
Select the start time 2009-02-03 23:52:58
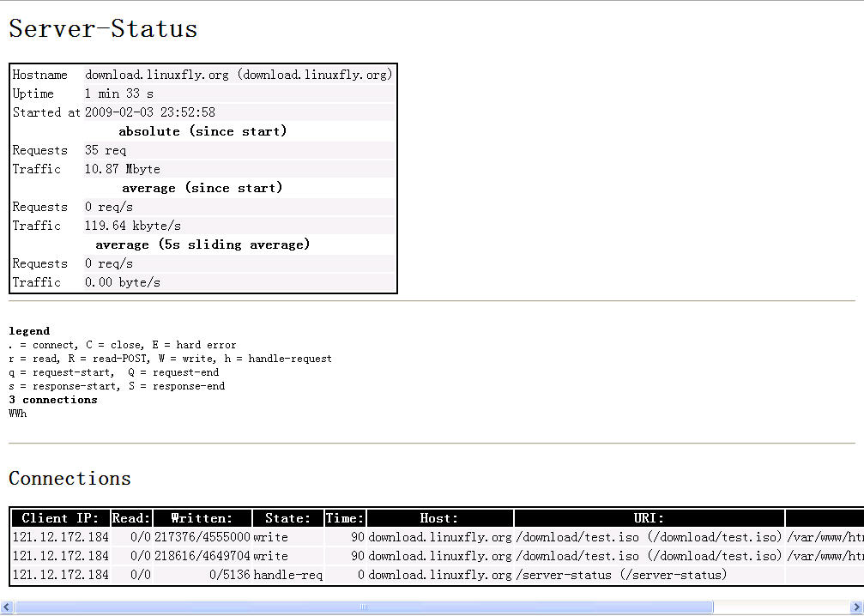tap(149, 112)
